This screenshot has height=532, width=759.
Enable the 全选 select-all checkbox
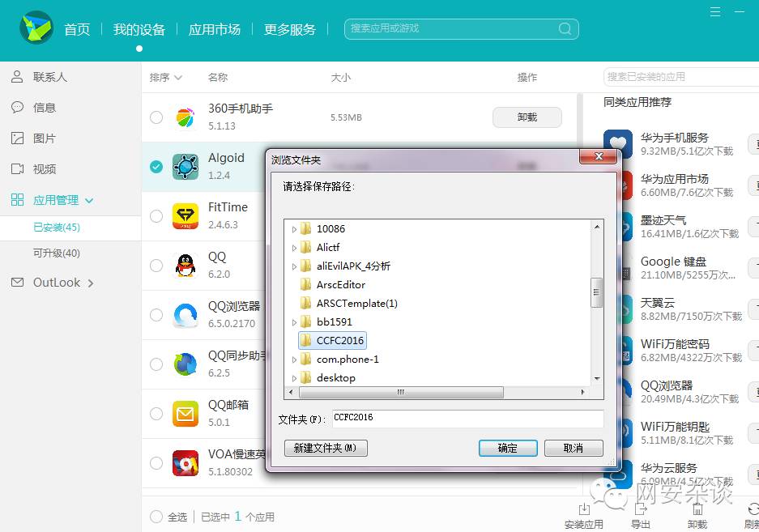coord(155,516)
